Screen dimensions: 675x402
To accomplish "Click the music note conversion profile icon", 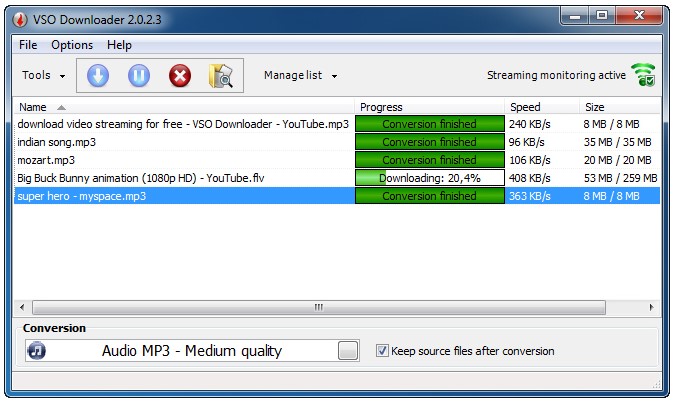I will [x=37, y=351].
